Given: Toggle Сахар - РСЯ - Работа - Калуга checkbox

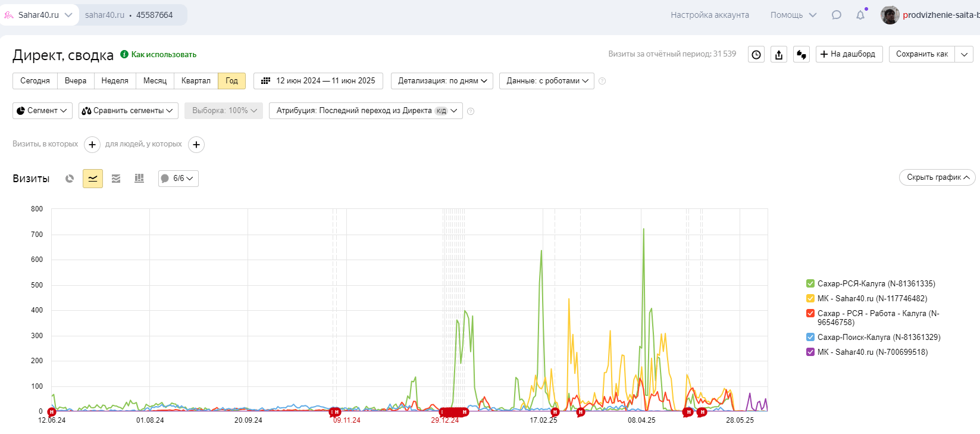Looking at the screenshot, I should [x=810, y=313].
